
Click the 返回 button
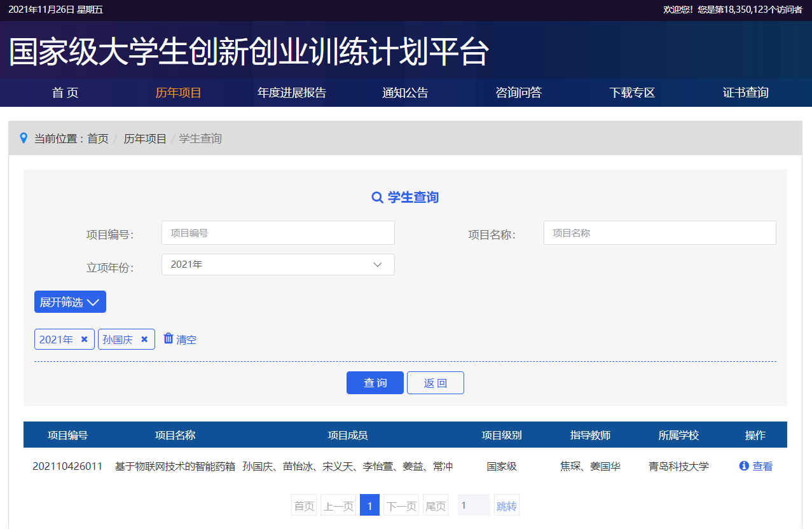[x=436, y=383]
